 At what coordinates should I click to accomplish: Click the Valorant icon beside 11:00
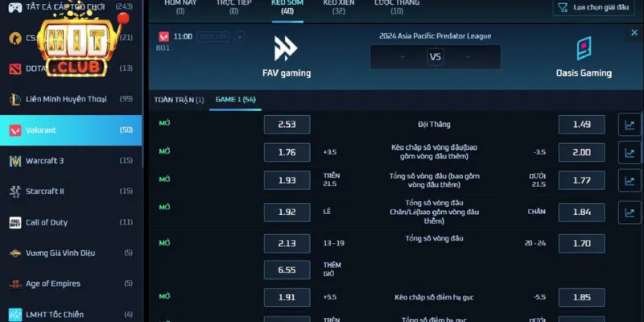(x=164, y=36)
